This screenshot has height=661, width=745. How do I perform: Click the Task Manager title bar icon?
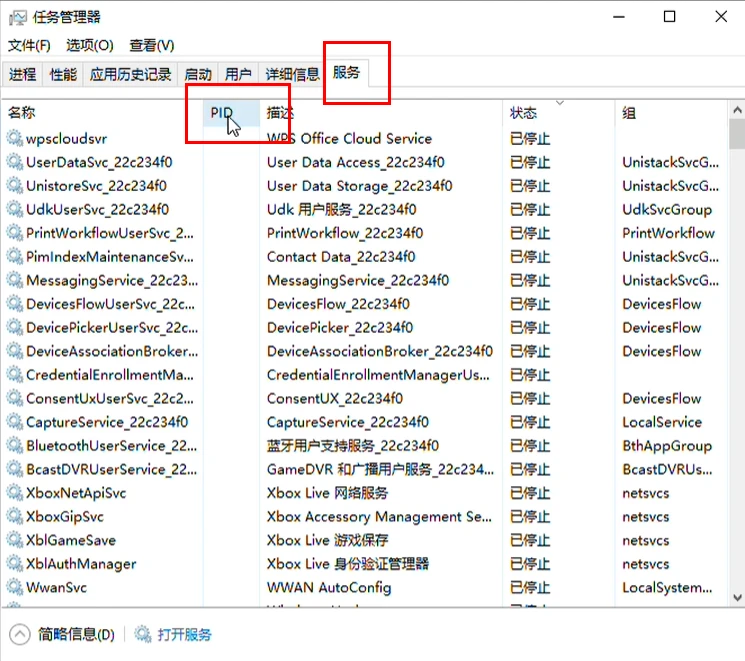pos(18,18)
